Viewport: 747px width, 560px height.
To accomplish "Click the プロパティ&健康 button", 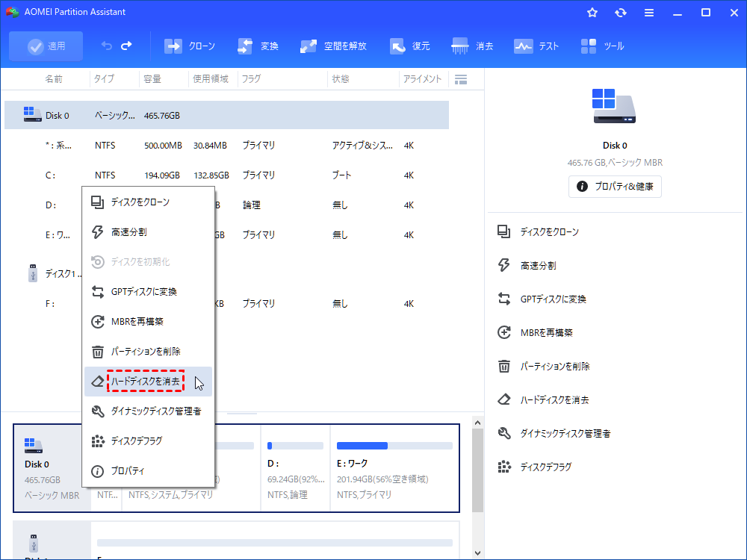I will click(615, 187).
